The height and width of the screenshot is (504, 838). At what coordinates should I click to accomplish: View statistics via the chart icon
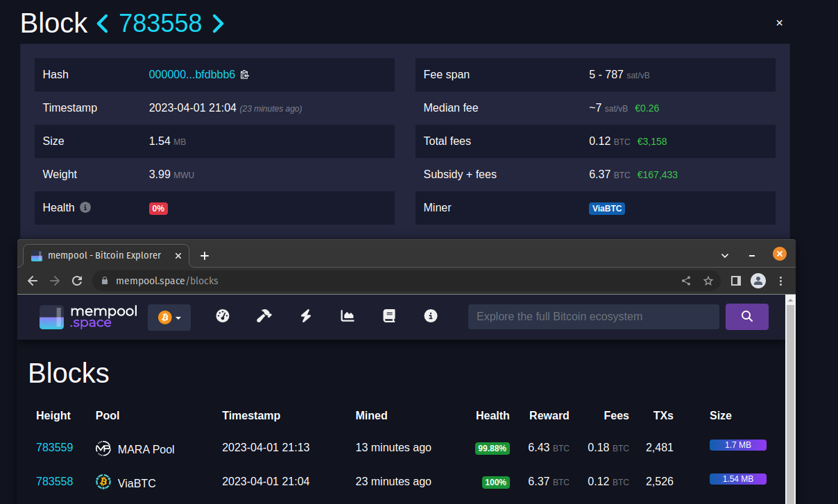coord(347,316)
